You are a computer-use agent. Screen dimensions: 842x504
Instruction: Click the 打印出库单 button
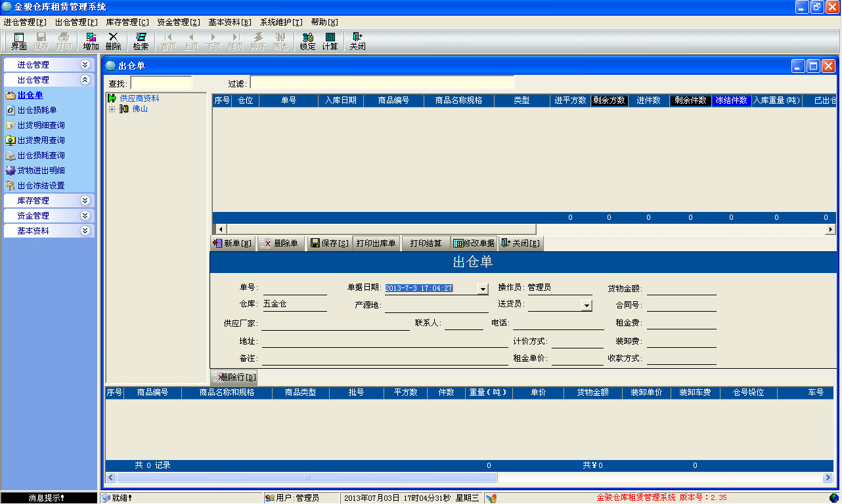tap(376, 243)
